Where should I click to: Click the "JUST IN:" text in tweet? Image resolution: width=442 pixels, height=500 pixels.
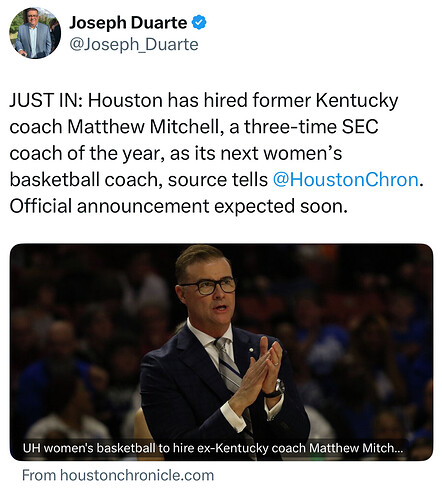(46, 100)
